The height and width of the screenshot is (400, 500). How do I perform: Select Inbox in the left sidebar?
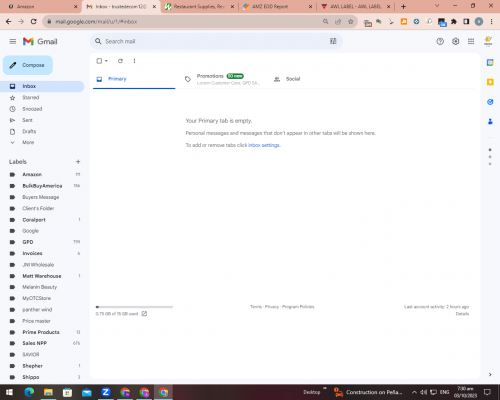[x=42, y=86]
